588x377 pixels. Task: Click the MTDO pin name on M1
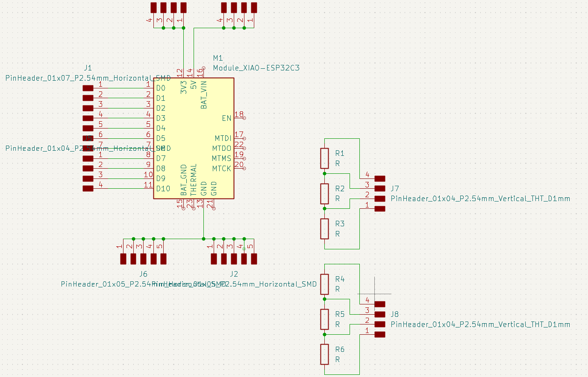click(x=222, y=149)
